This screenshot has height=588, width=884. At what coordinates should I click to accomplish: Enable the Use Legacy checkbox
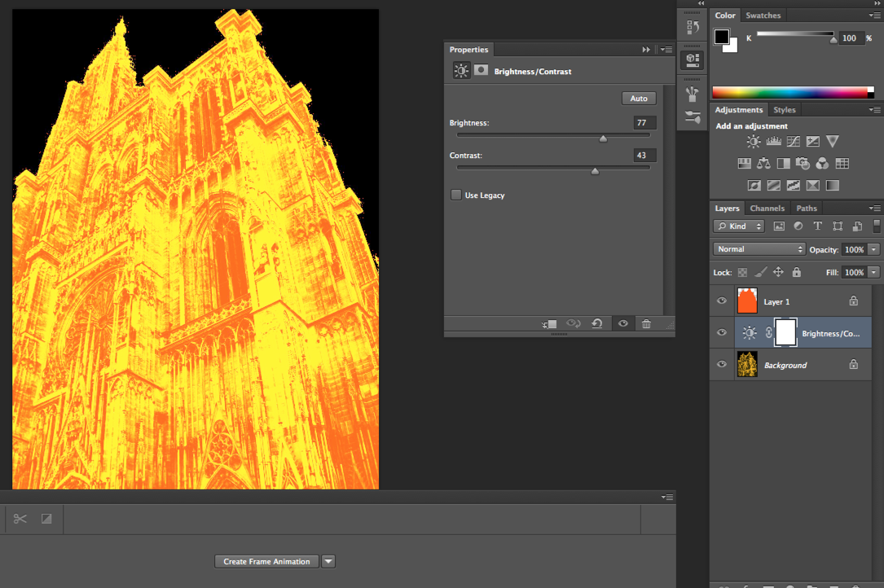pyautogui.click(x=456, y=195)
